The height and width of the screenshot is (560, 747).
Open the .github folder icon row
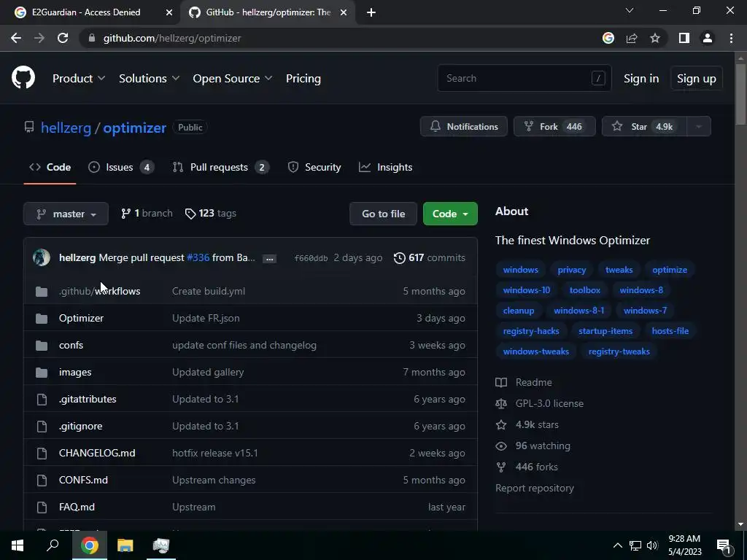(42, 292)
